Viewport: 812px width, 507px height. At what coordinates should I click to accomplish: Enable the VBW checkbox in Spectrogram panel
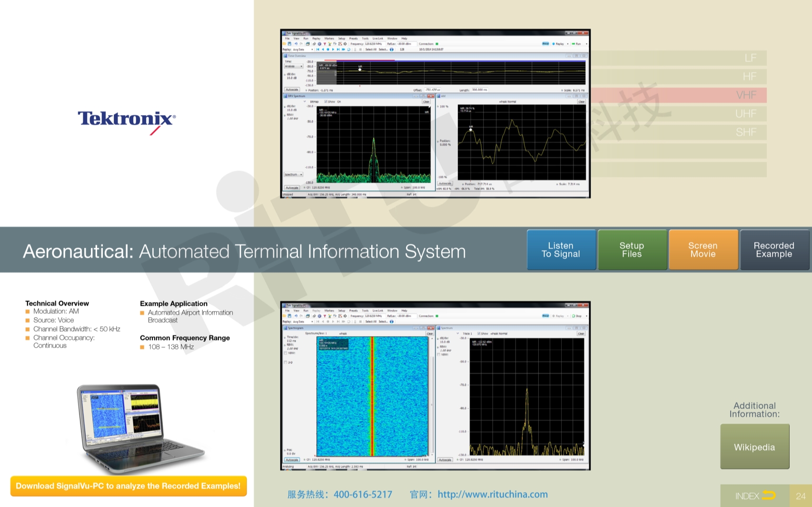click(x=286, y=353)
